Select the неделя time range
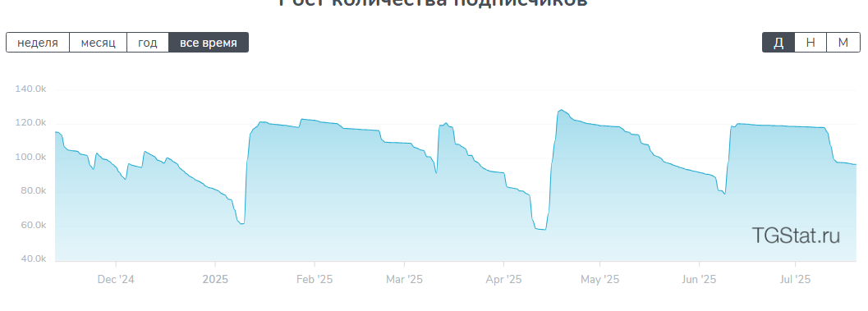 pos(38,43)
